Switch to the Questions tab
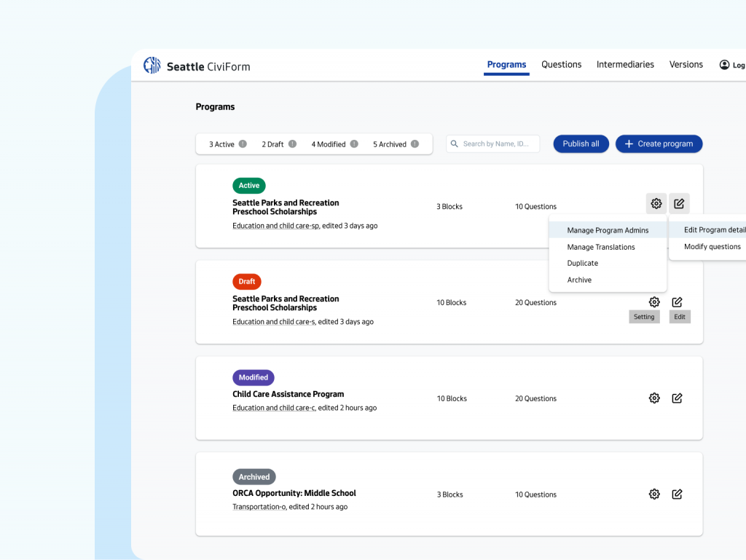Viewport: 746px width, 560px height. tap(561, 65)
